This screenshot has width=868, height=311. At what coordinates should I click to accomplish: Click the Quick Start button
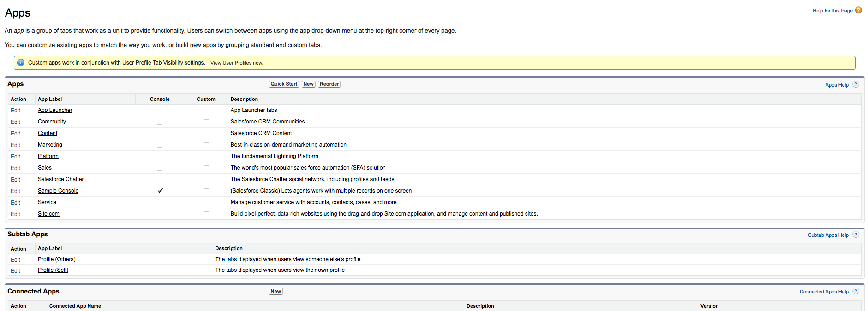coord(284,84)
